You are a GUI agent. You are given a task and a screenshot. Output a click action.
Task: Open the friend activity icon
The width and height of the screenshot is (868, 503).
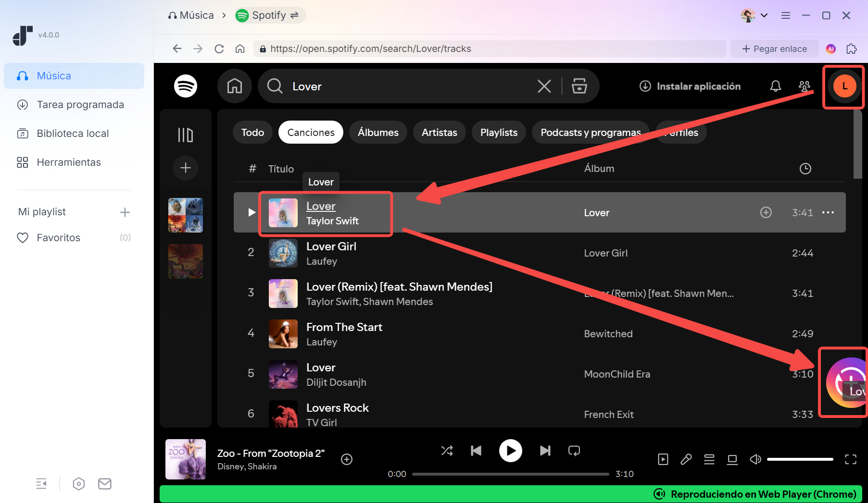804,86
